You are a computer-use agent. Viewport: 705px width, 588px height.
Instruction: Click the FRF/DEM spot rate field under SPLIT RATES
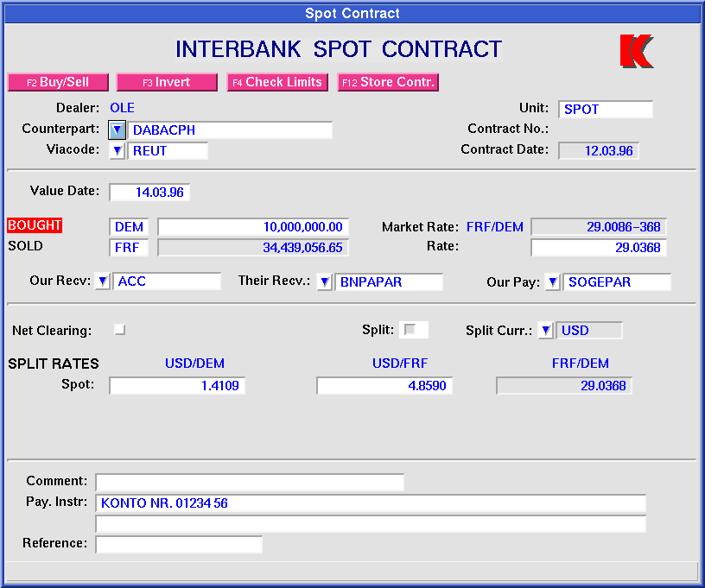point(564,386)
